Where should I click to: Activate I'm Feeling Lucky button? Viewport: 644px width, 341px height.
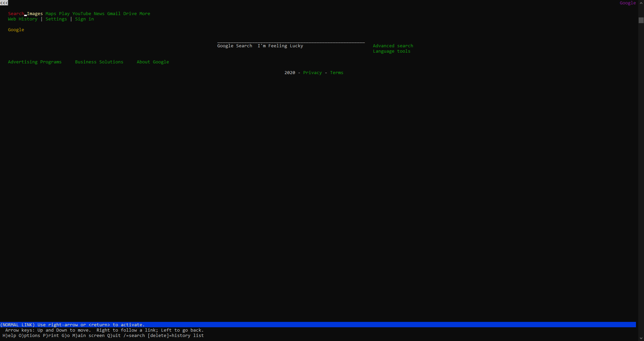click(x=280, y=46)
